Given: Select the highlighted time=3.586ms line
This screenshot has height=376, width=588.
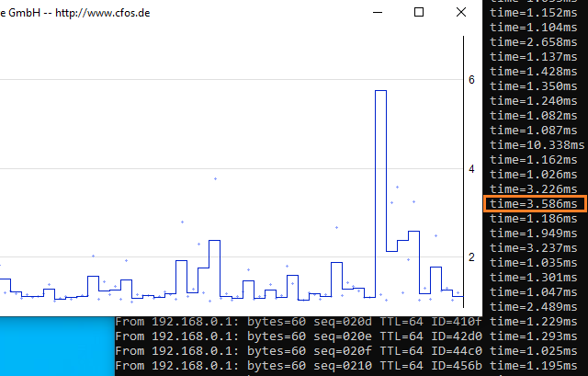Looking at the screenshot, I should pos(535,204).
